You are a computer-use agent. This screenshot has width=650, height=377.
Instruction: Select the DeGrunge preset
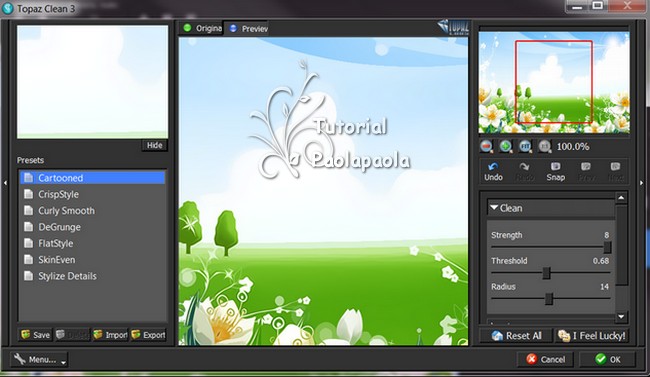[92, 227]
